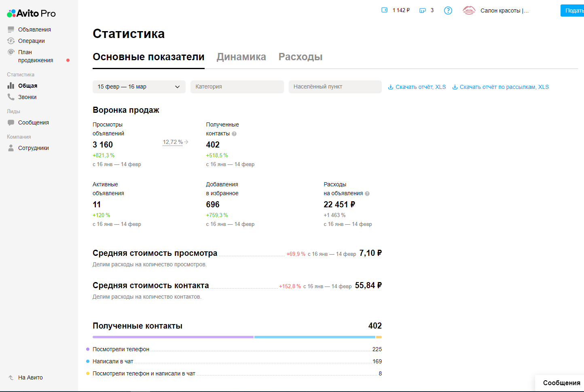Viewport: 584px width, 392px height.
Task: Click the Просмотры объявлений value 3 160
Action: coord(103,145)
